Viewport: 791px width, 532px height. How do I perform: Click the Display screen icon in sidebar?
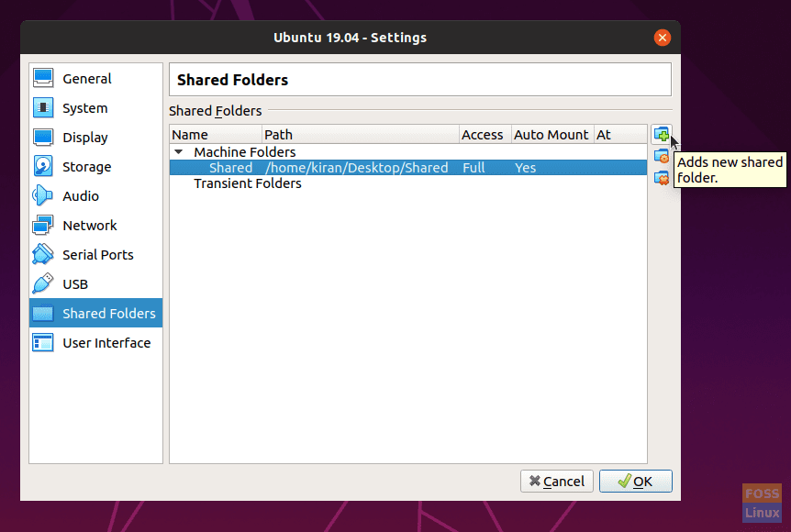tap(43, 138)
